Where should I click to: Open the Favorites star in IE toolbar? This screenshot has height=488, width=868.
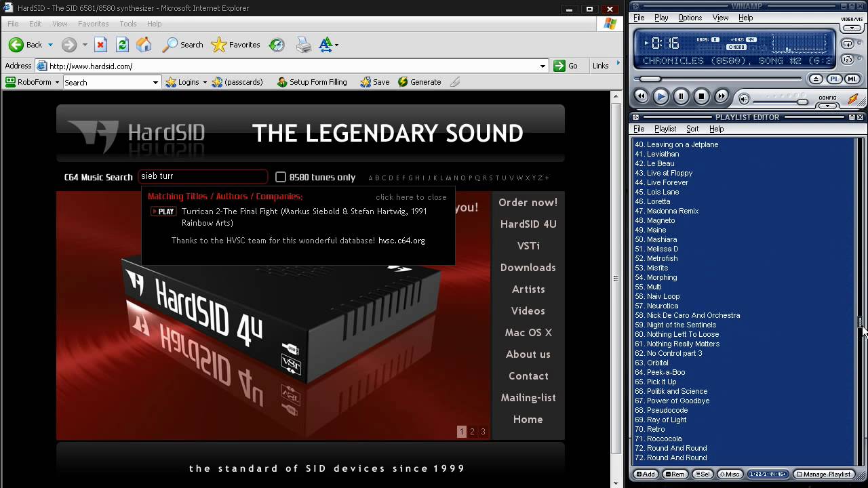[x=235, y=45]
